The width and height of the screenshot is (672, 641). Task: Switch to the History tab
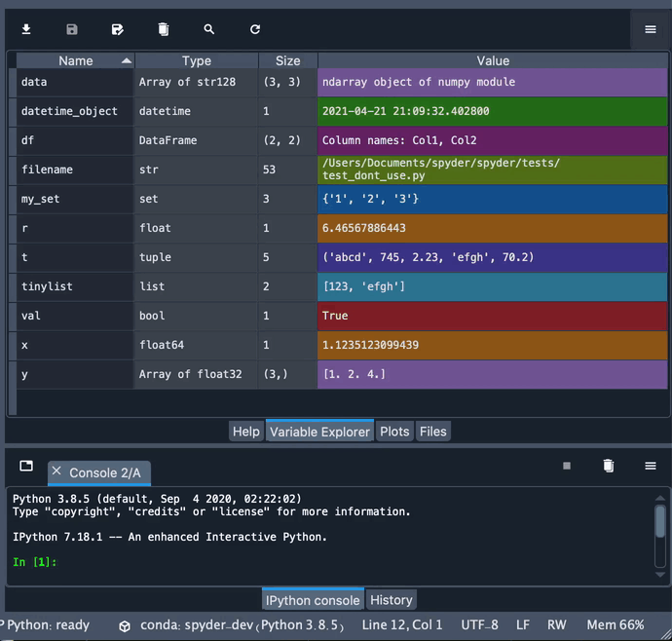(392, 600)
